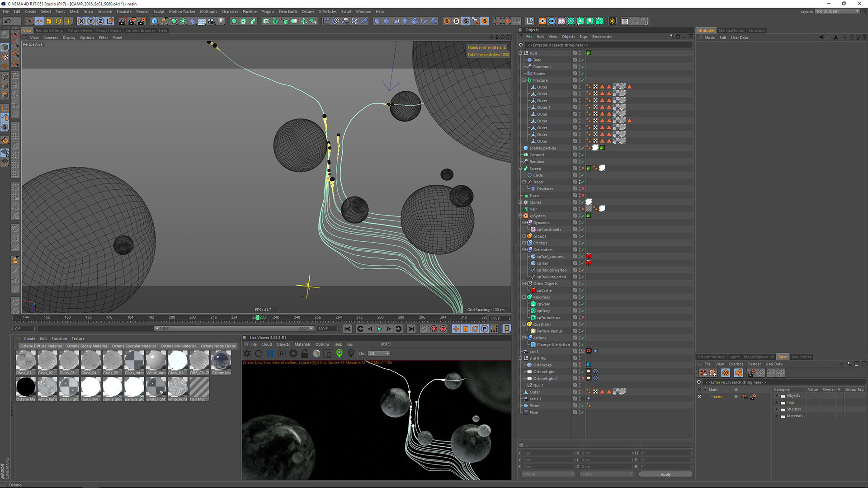Toggle Y axis lock
Screen dimensions: 868x488
tap(91, 21)
